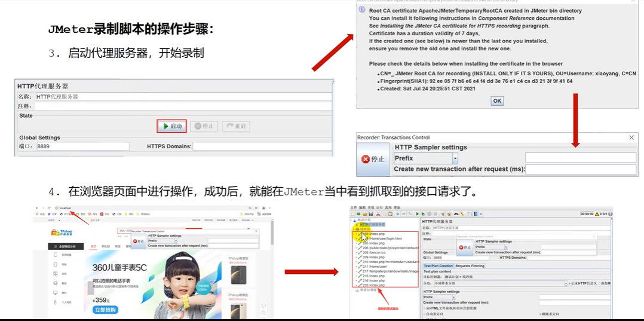Click the browser profile avatar icon
This screenshot has width=644, height=321.
[x=263, y=208]
